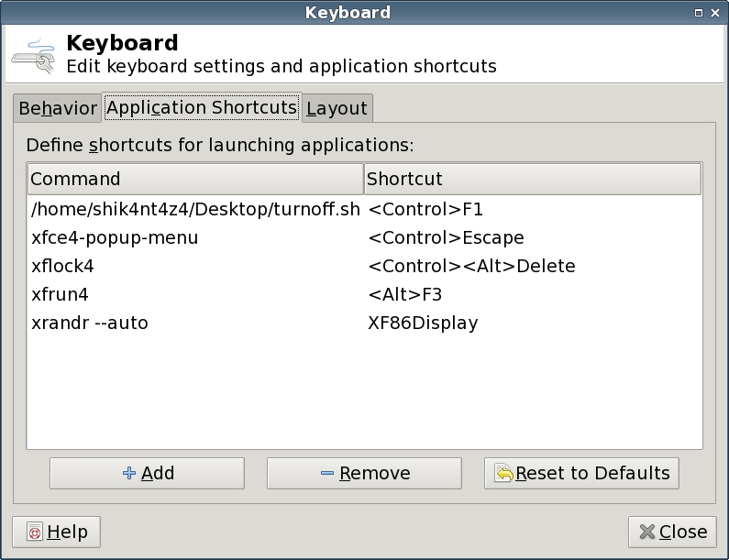
Task: Open Help via the lifebuoy icon
Action: (35, 533)
